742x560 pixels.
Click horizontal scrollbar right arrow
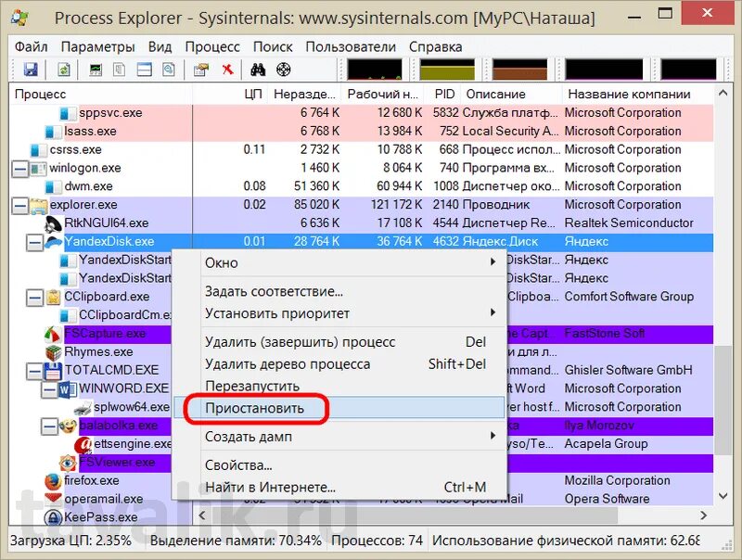(704, 515)
